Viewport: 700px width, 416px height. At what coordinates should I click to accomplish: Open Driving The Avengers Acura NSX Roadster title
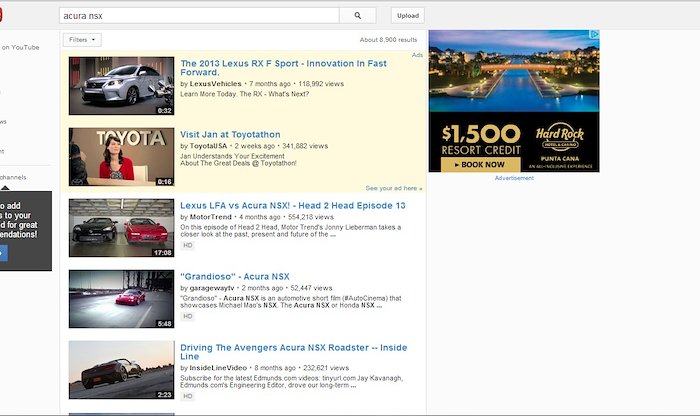pyautogui.click(x=294, y=352)
